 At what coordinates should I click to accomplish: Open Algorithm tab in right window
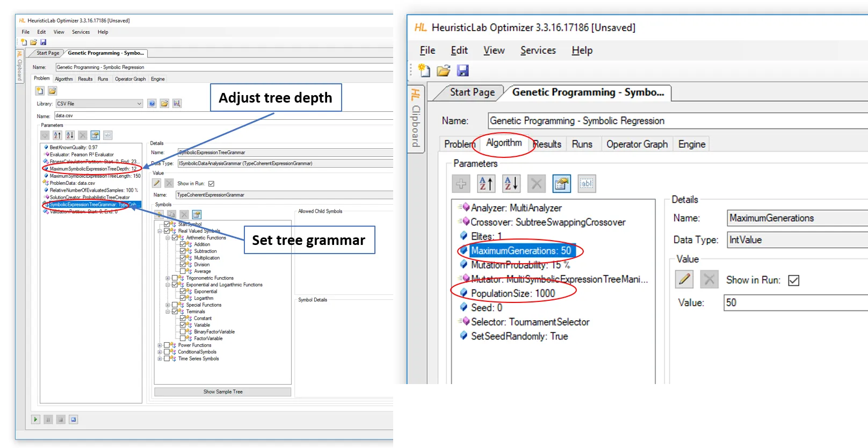point(504,143)
